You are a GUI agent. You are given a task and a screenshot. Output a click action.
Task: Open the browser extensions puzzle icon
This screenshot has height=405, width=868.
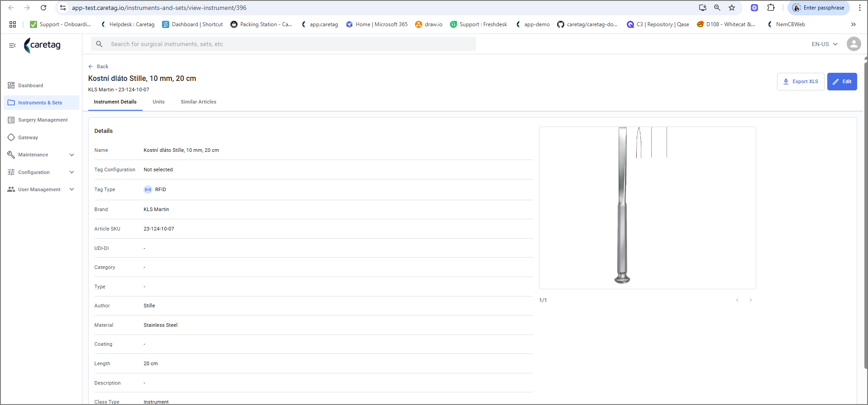point(771,8)
